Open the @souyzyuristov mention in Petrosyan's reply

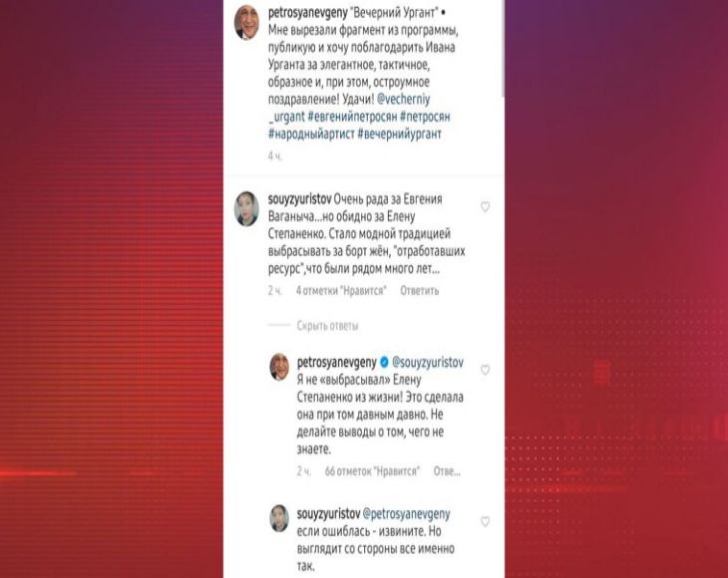pyautogui.click(x=428, y=363)
